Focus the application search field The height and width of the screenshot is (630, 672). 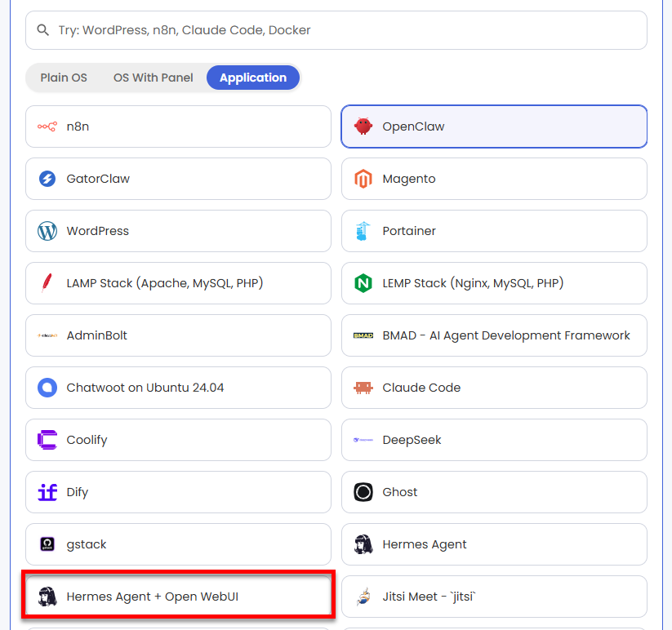(336, 30)
